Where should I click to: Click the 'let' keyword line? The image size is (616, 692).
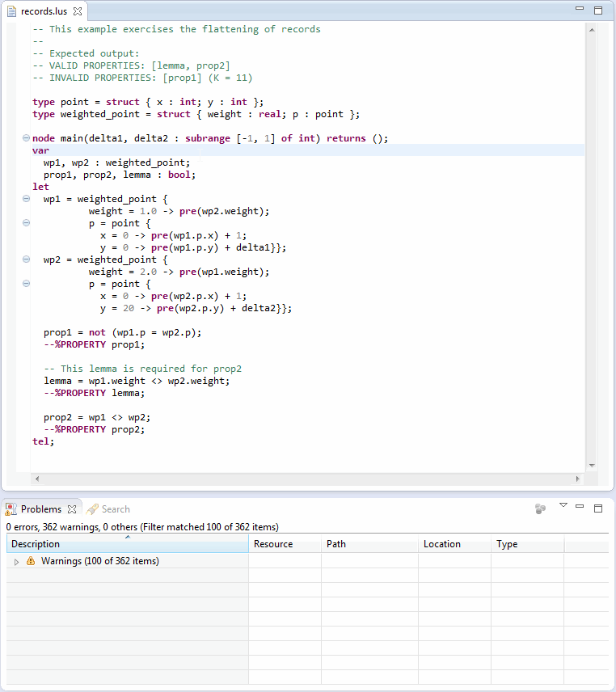(x=40, y=187)
